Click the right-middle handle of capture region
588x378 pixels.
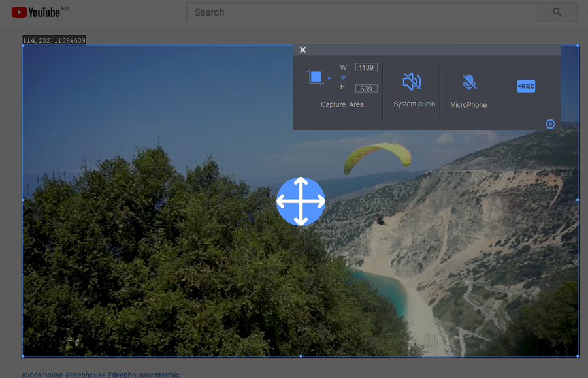tap(578, 200)
